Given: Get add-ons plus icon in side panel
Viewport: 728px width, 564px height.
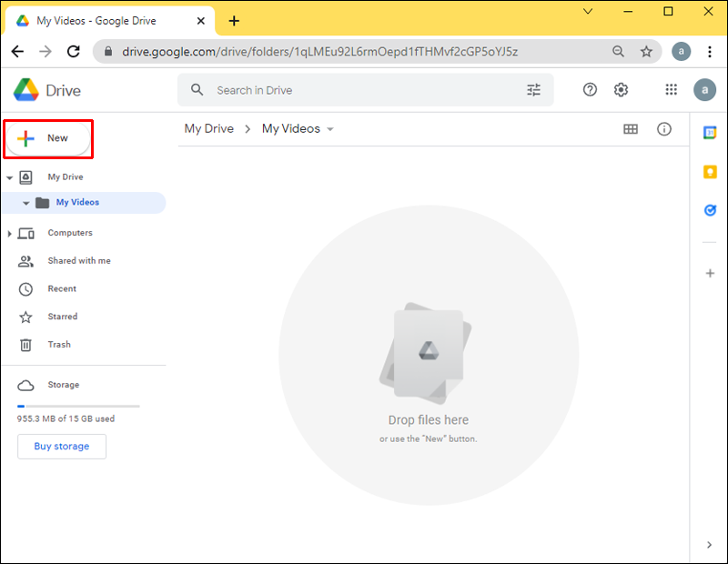Looking at the screenshot, I should click(x=710, y=273).
